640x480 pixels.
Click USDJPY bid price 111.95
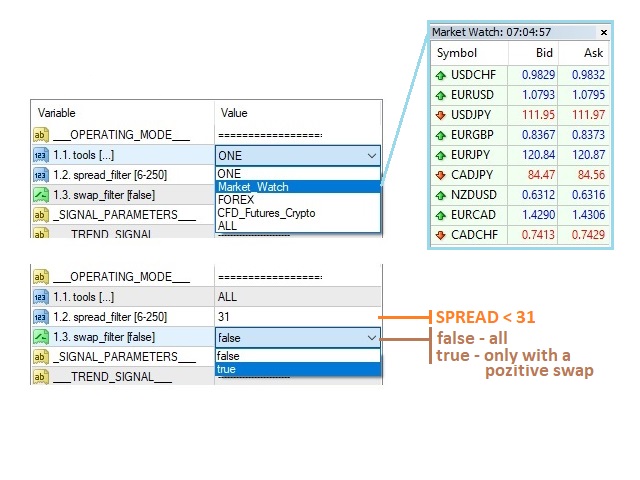pyautogui.click(x=538, y=115)
